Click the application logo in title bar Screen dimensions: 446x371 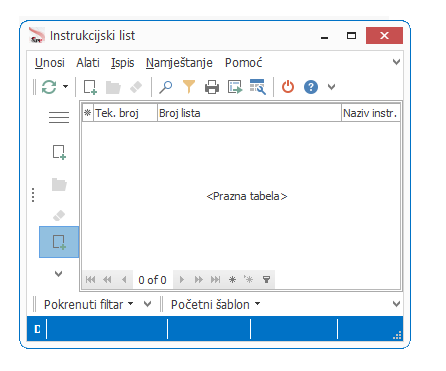click(x=36, y=35)
